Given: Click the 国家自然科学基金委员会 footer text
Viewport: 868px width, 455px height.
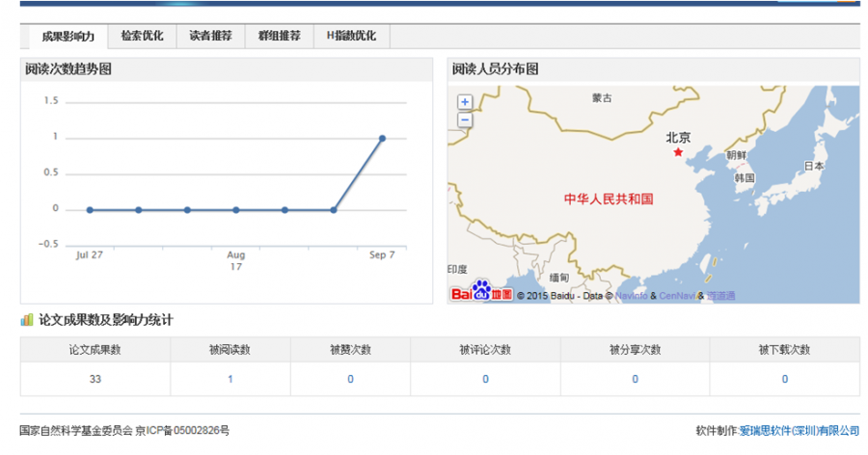Looking at the screenshot, I should click(x=76, y=431).
